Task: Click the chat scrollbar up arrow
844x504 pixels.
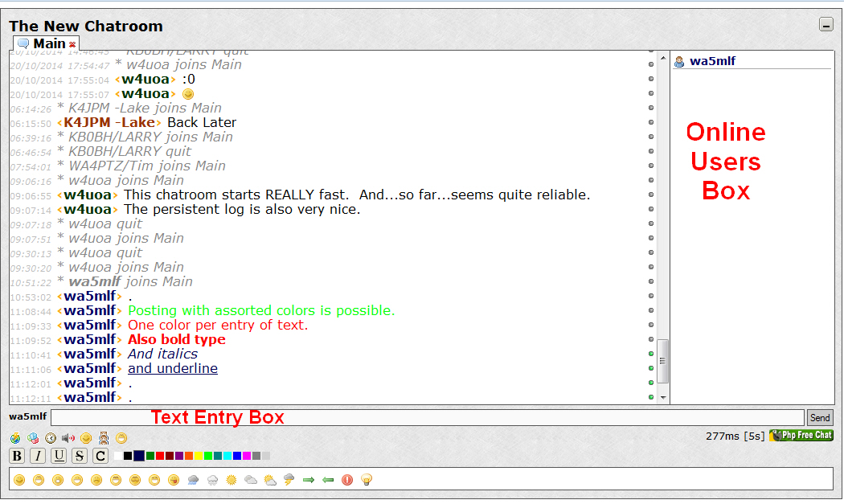Action: (663, 58)
